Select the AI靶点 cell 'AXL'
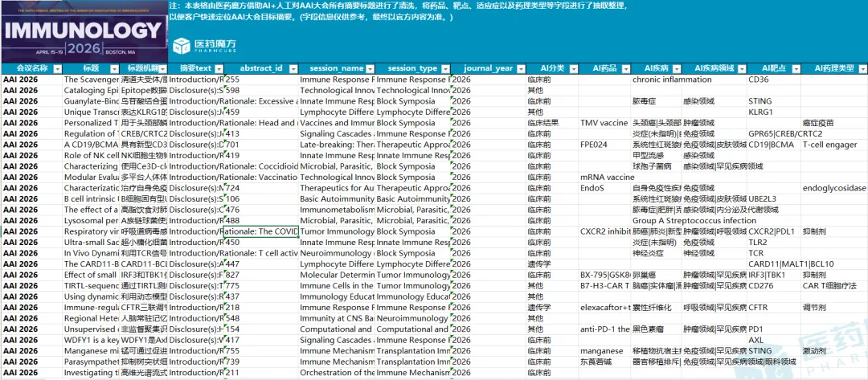The width and height of the screenshot is (868, 380). (x=774, y=340)
